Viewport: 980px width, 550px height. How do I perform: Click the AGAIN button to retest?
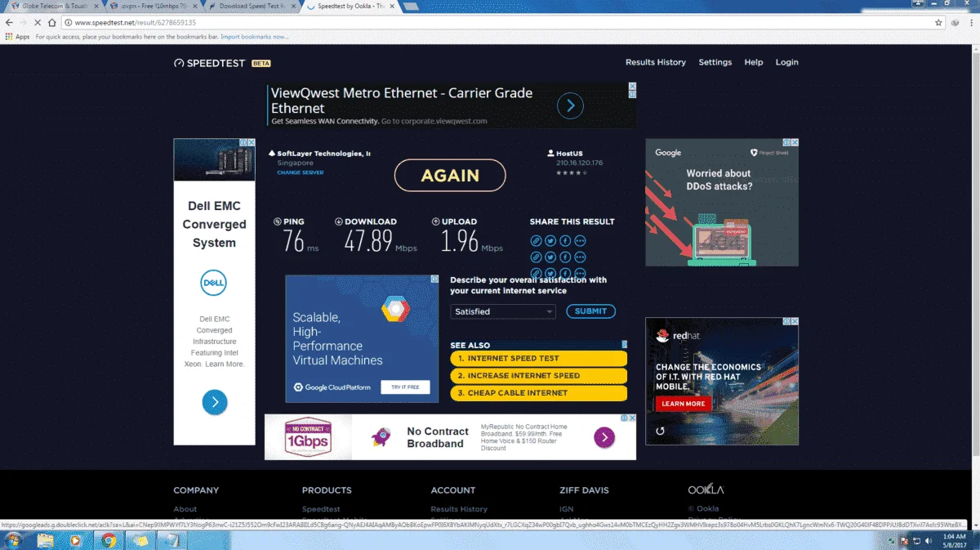click(450, 175)
